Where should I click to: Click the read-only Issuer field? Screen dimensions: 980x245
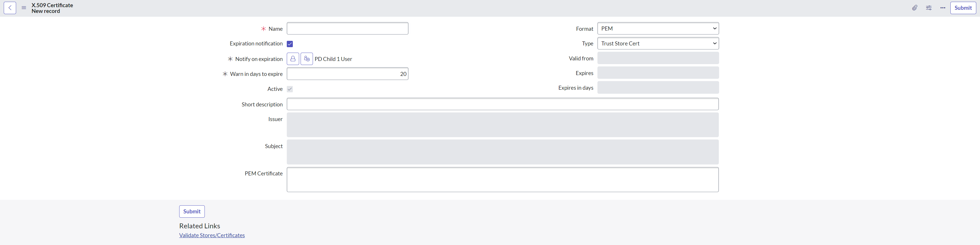pos(502,125)
